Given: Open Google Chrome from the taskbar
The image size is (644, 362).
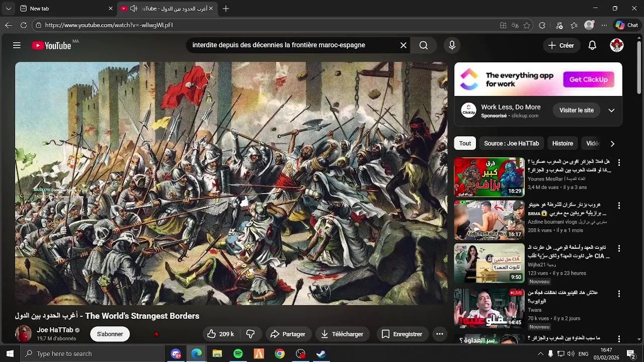Looking at the screenshot, I should click(x=280, y=354).
